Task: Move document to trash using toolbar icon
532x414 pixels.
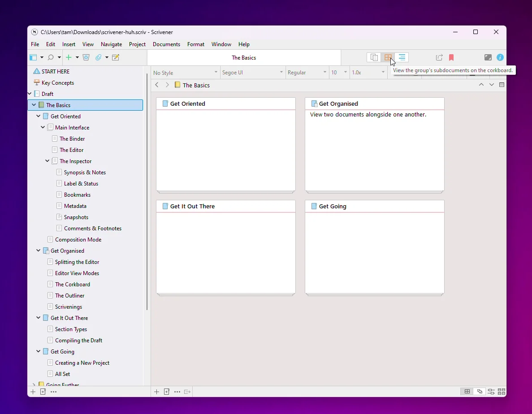Action: (x=87, y=57)
